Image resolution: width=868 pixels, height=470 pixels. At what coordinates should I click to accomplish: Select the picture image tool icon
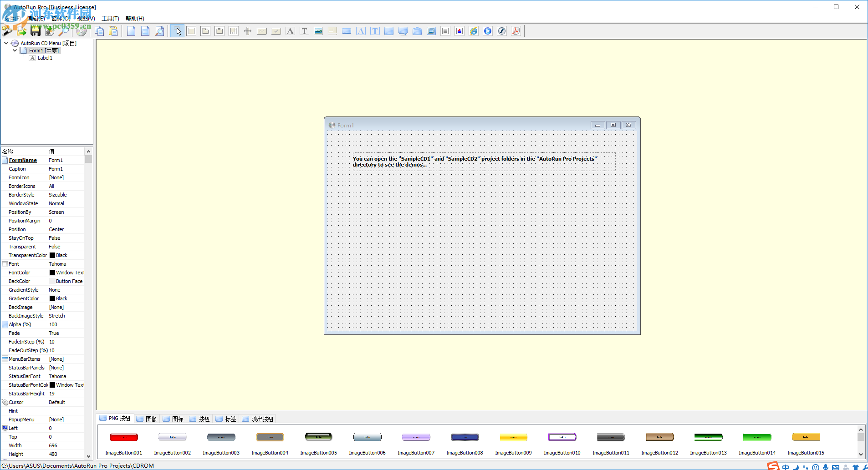[x=318, y=31]
